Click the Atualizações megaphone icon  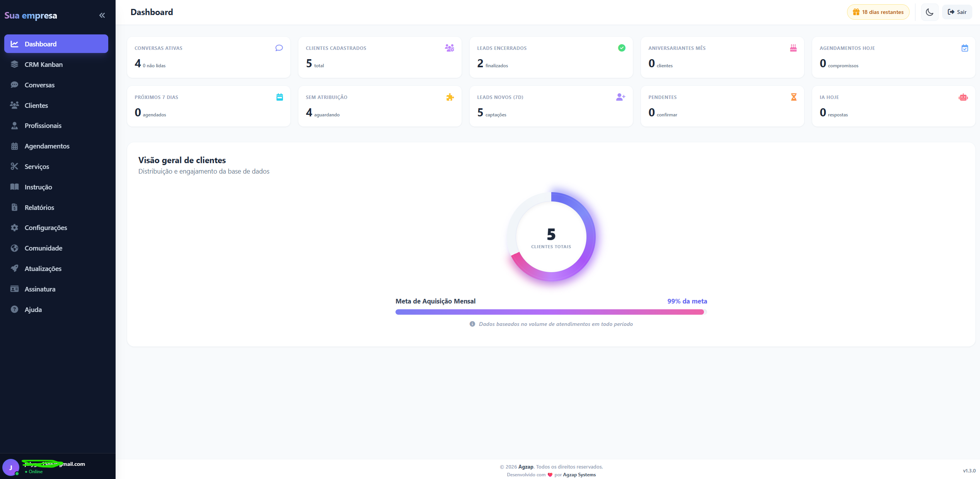point(14,268)
